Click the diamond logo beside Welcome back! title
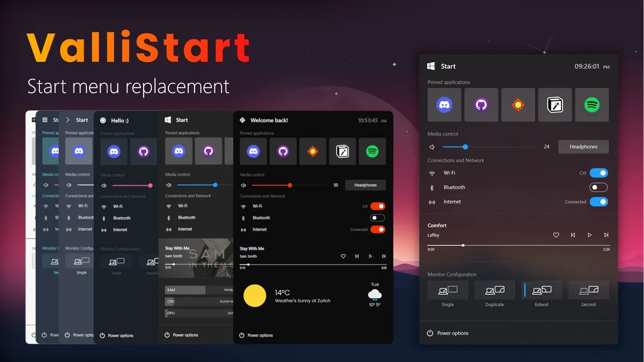 (243, 120)
